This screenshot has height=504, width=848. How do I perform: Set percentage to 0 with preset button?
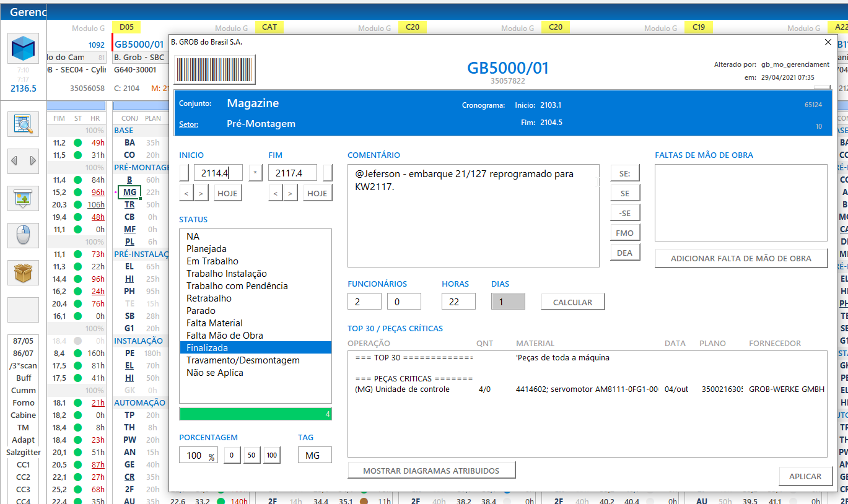coord(231,455)
